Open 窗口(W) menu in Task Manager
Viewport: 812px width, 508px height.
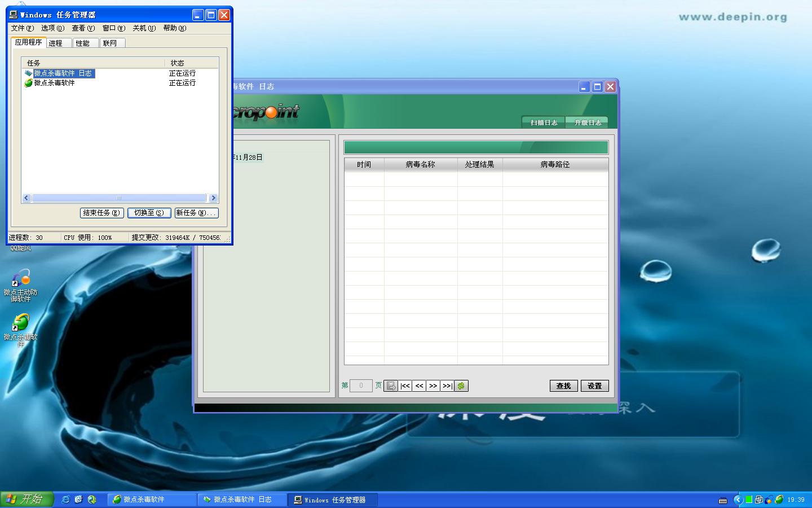pyautogui.click(x=114, y=28)
